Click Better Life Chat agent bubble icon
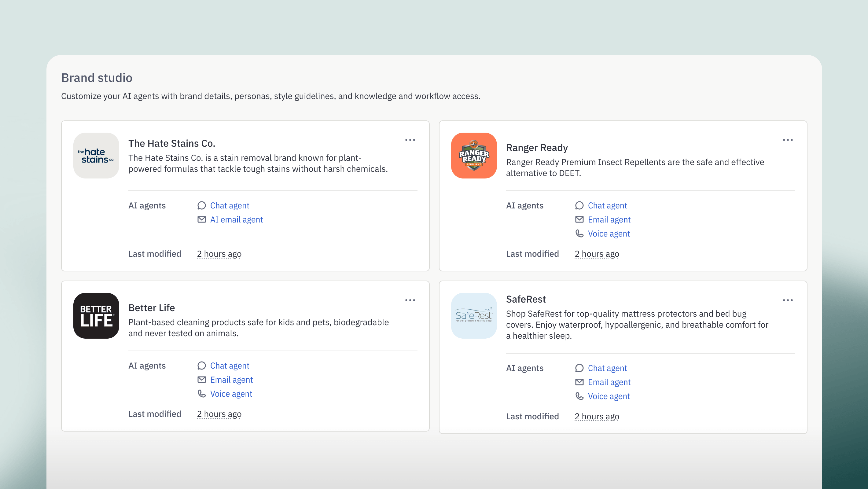This screenshot has height=489, width=868. [x=201, y=366]
